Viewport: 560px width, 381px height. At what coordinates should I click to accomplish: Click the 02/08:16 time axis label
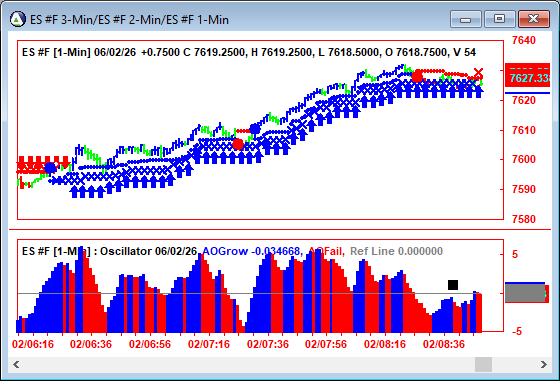pos(385,344)
